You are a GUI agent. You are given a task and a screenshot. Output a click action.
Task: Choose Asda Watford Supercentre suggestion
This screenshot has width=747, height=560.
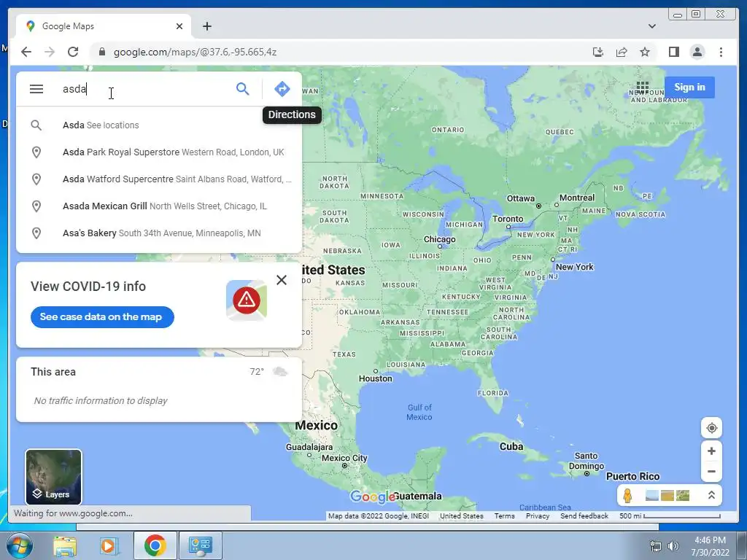[159, 179]
